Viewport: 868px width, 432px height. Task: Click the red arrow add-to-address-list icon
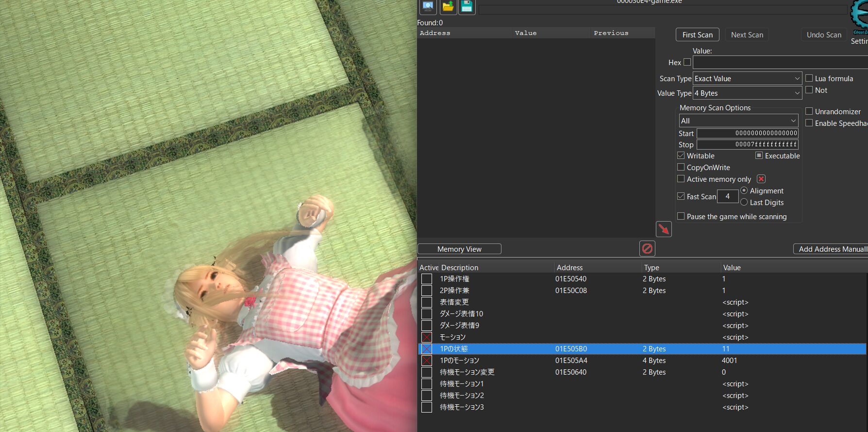point(663,229)
